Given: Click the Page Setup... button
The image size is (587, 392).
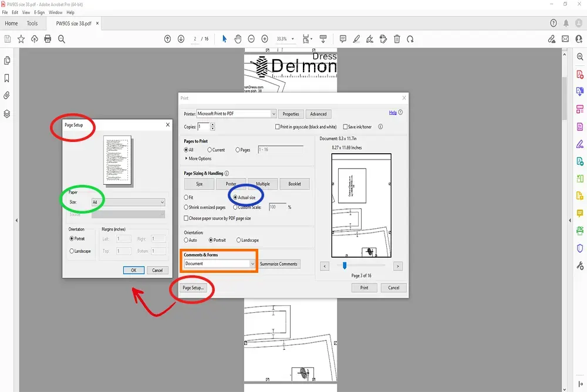Looking at the screenshot, I should (x=193, y=288).
